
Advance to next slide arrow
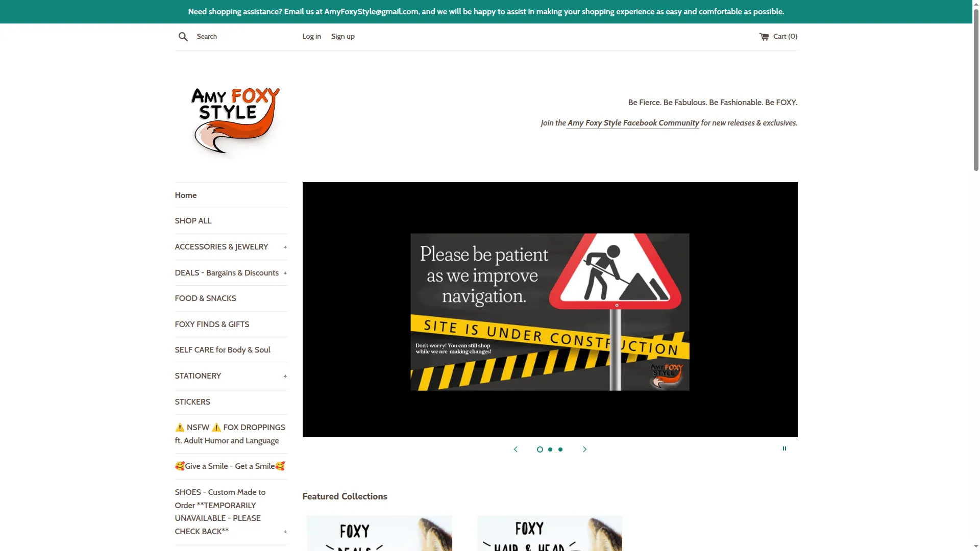coord(585,449)
